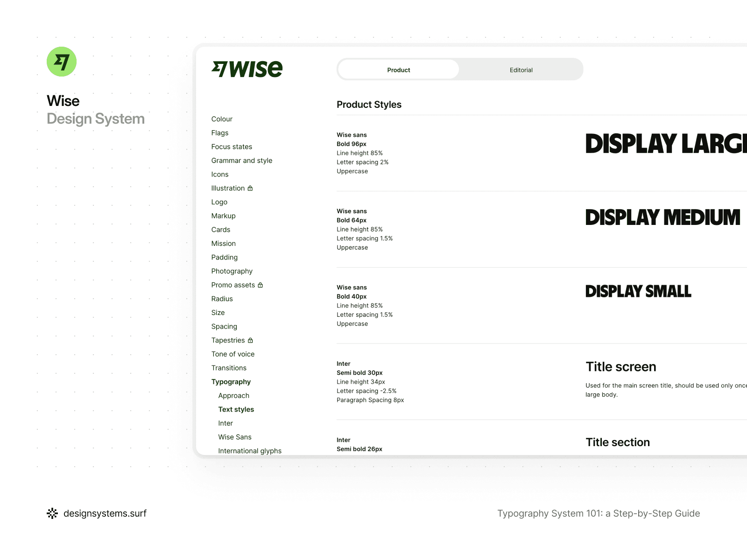Click the Title section sample heading
This screenshot has height=560, width=747.
point(618,442)
